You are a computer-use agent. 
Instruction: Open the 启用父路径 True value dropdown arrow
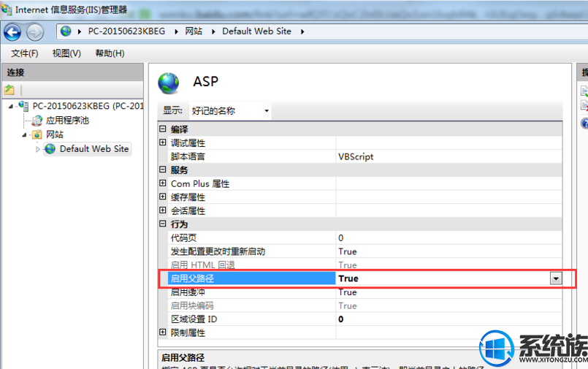point(556,278)
